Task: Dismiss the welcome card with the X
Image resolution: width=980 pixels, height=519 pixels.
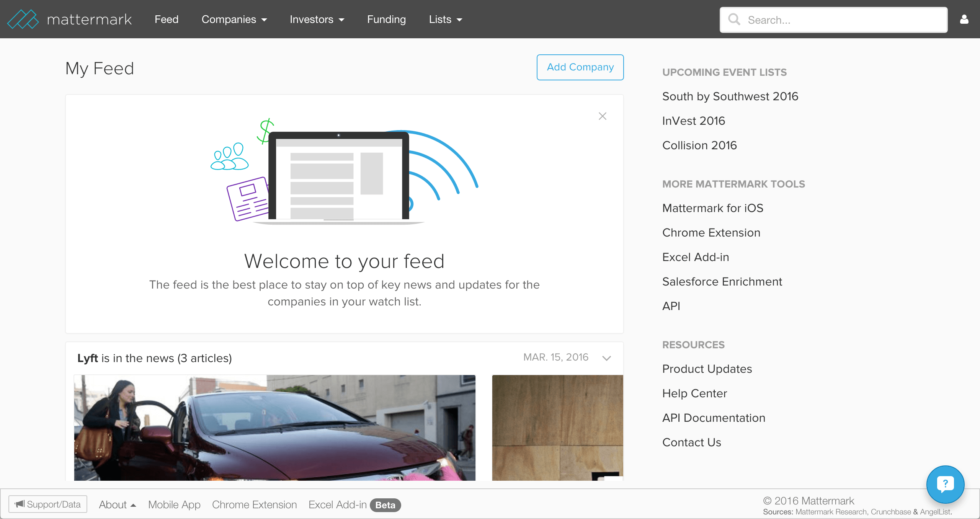Action: pos(603,116)
